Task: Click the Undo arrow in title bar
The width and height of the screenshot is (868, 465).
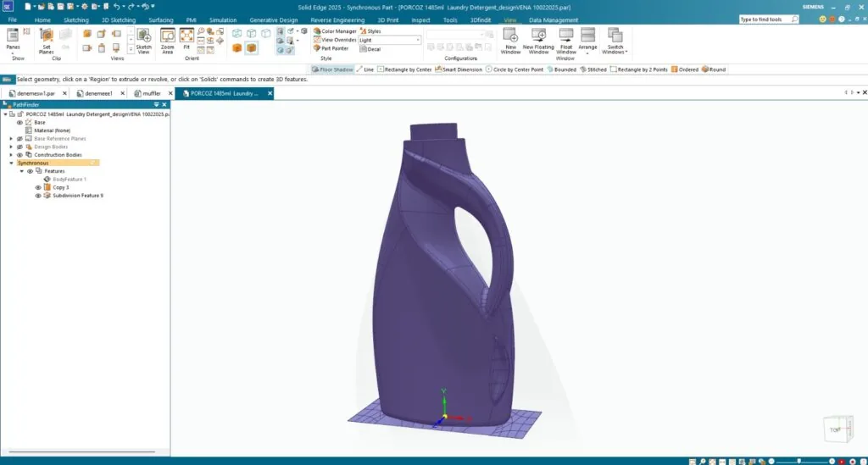Action: click(x=116, y=7)
